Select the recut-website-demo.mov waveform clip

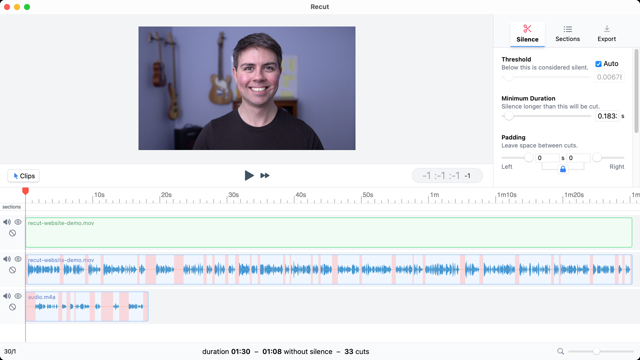pyautogui.click(x=329, y=269)
